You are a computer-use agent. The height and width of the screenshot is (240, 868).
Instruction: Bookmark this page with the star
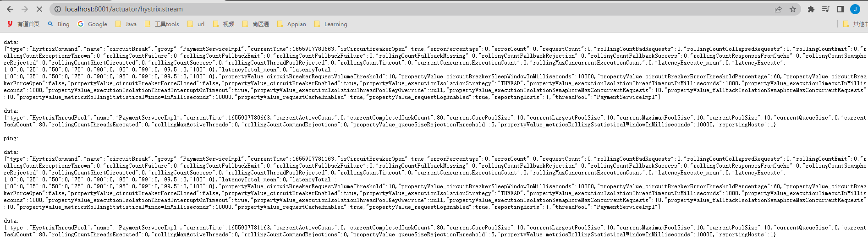click(793, 9)
